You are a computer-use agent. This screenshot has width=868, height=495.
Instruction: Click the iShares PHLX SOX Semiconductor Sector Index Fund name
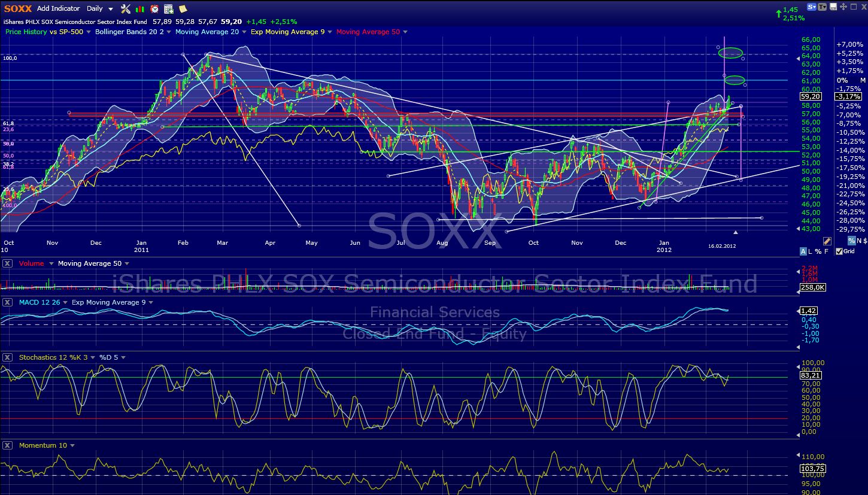click(x=75, y=22)
